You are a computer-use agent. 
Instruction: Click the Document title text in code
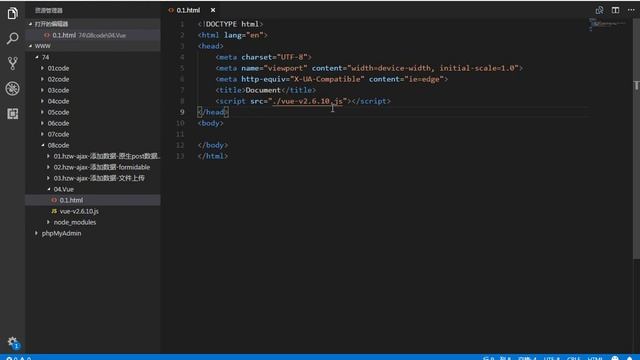point(263,90)
